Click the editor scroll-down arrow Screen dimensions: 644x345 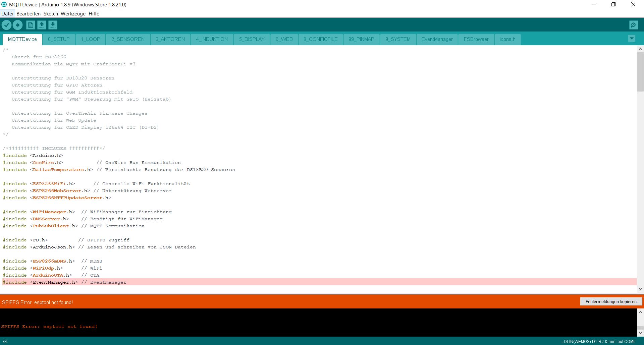pos(640,289)
